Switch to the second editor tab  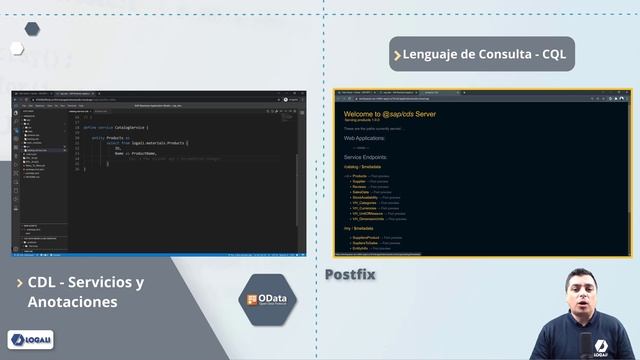tap(101, 111)
